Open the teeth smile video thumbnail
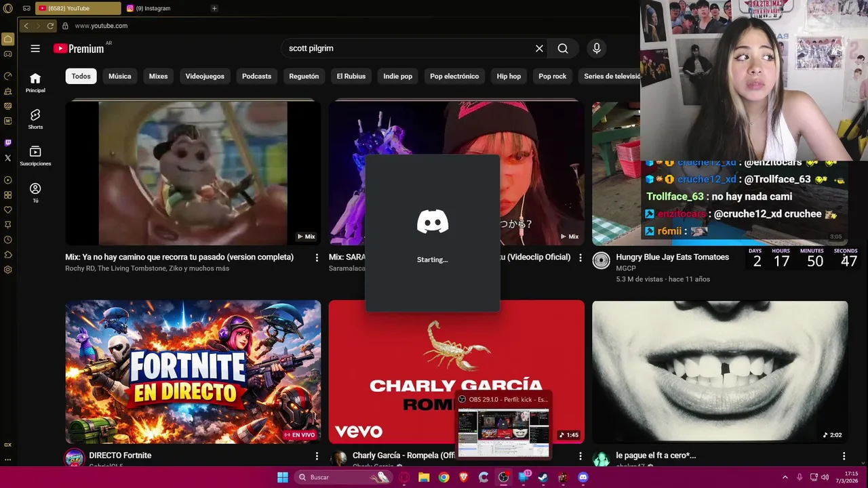Viewport: 868px width, 488px height. pos(719,372)
